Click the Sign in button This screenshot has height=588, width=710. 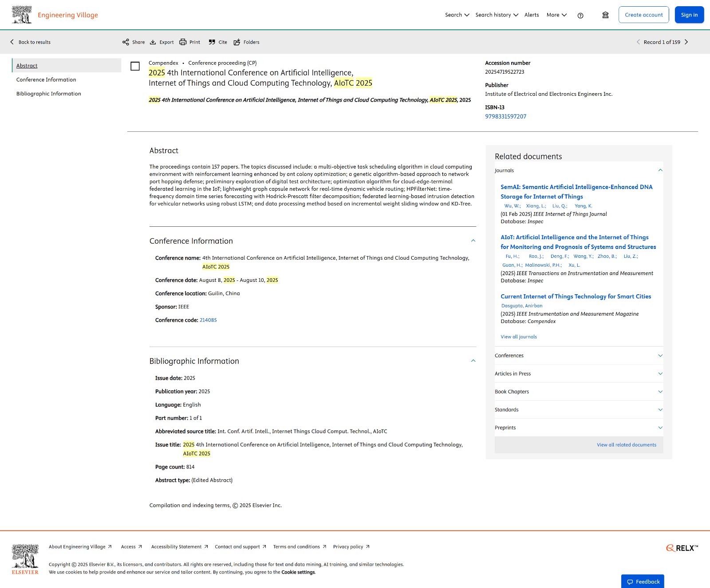689,15
